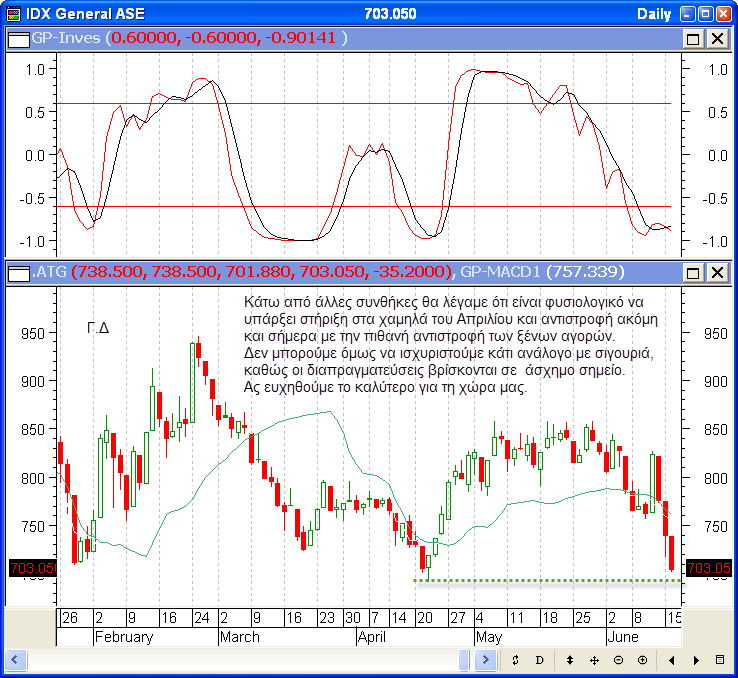
Task: Zoom out with the minus circle icon
Action: click(x=618, y=660)
